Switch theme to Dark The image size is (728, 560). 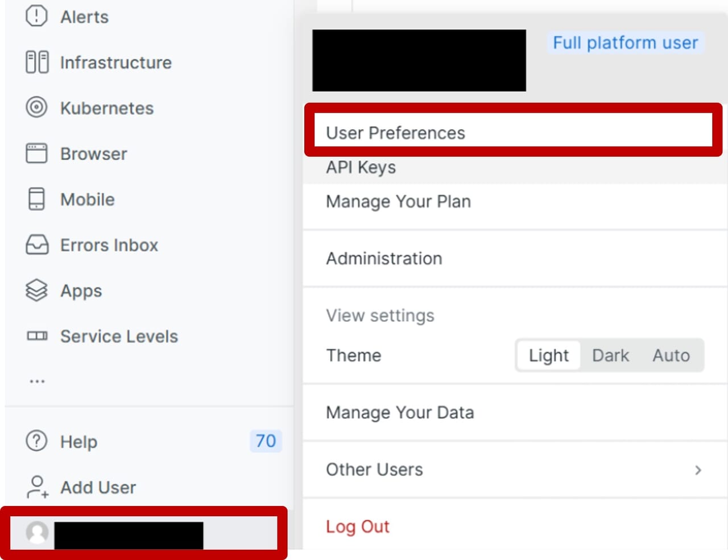click(610, 355)
